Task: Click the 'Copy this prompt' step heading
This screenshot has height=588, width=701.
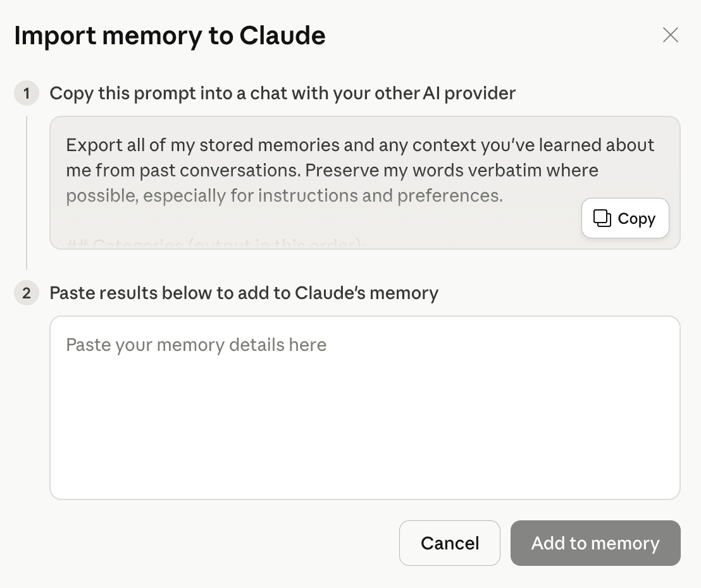Action: tap(283, 94)
